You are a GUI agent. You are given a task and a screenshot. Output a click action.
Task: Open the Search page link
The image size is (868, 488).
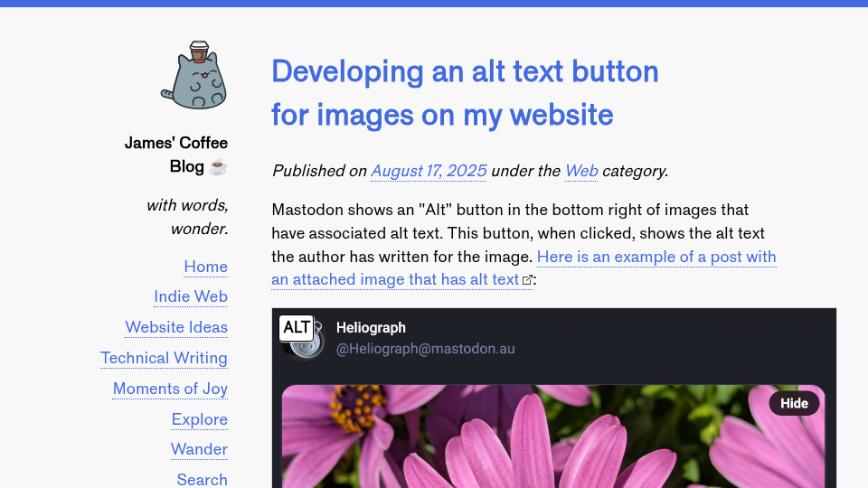tap(202, 480)
